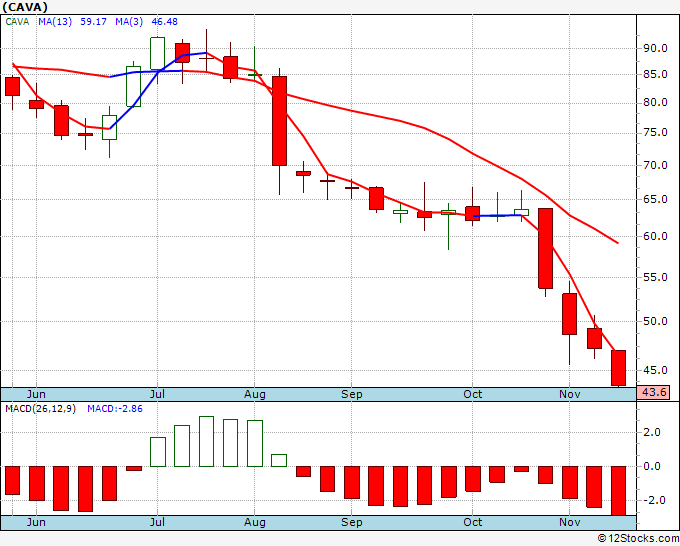Click Sep on the price chart axis
Image resolution: width=680 pixels, height=546 pixels.
click(351, 394)
